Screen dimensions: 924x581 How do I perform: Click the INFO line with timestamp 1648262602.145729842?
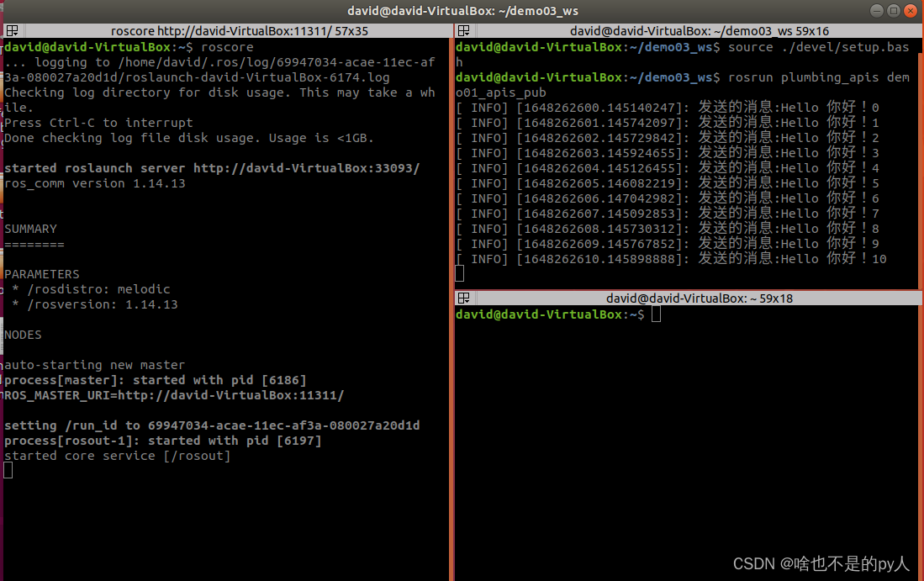pos(668,138)
